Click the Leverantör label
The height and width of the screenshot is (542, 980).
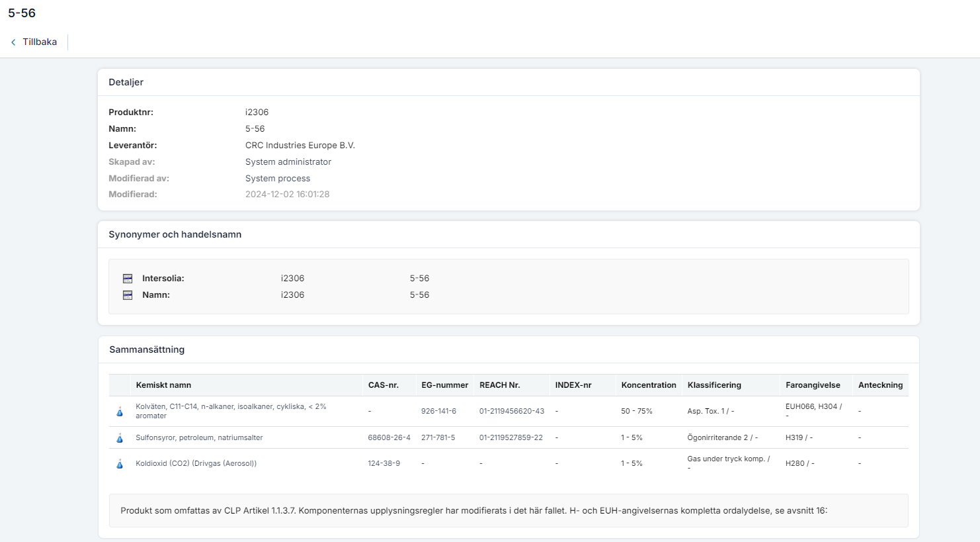point(133,146)
